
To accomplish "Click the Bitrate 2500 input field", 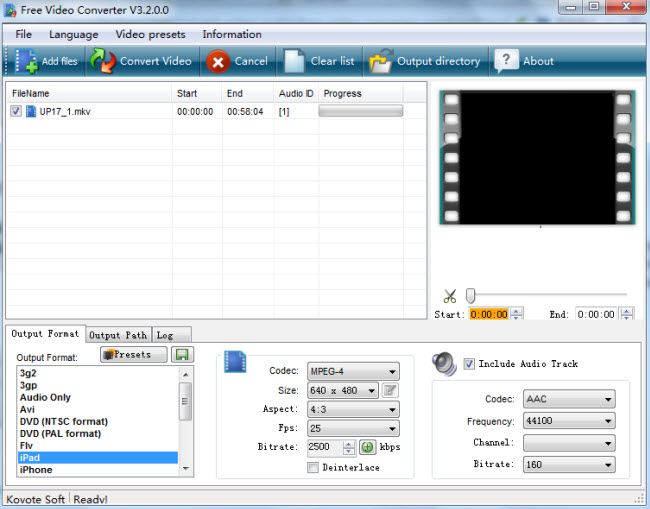I will tap(325, 447).
